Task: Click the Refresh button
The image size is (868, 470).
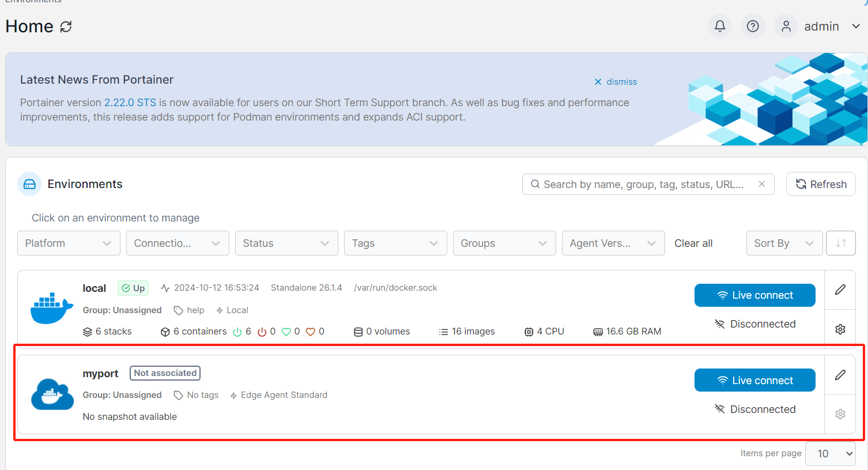Action: point(821,185)
